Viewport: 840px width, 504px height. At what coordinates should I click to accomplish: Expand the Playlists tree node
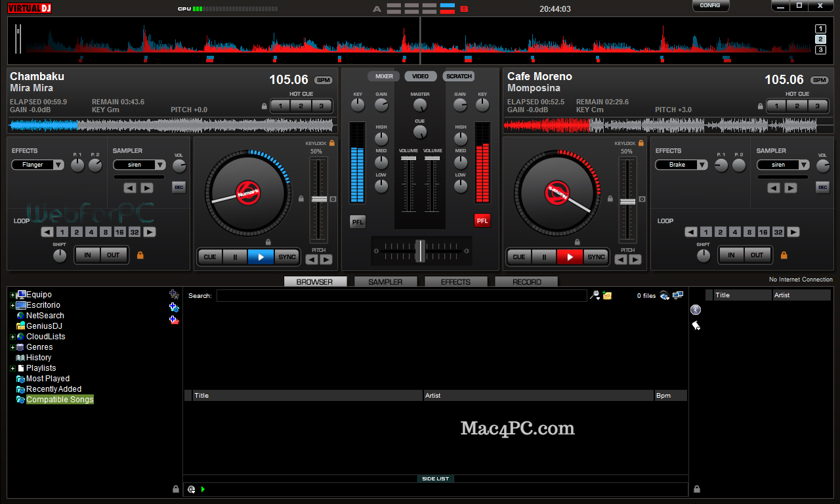(12, 368)
